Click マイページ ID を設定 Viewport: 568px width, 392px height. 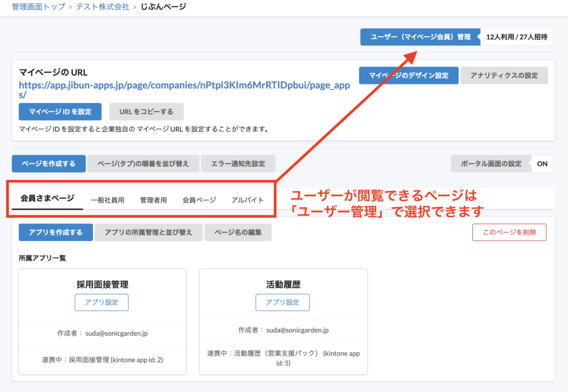click(x=60, y=112)
